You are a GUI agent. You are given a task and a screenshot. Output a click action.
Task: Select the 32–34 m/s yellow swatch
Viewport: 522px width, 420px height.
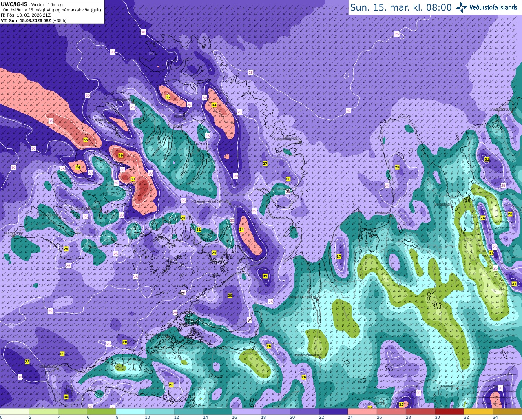click(478, 411)
